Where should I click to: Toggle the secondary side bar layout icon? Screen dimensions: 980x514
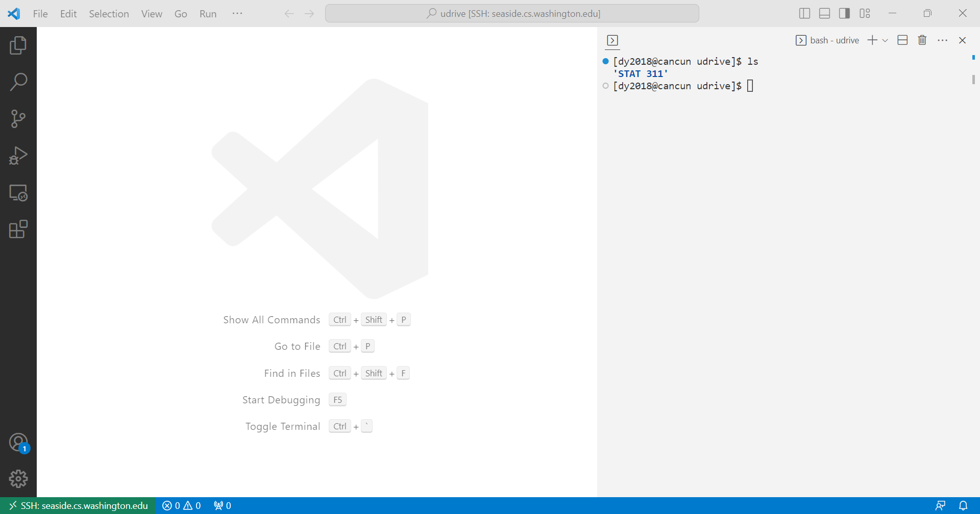click(844, 14)
